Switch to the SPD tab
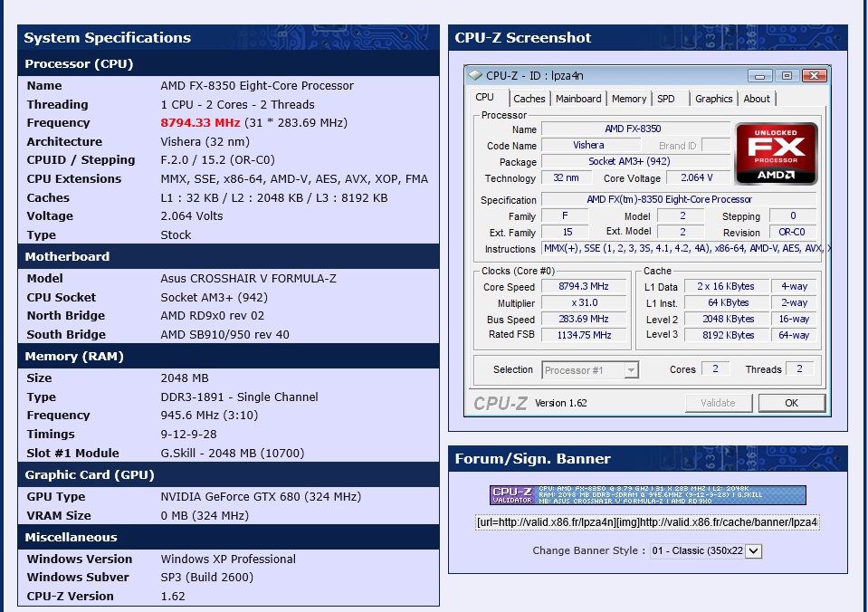The image size is (868, 612). tap(664, 99)
